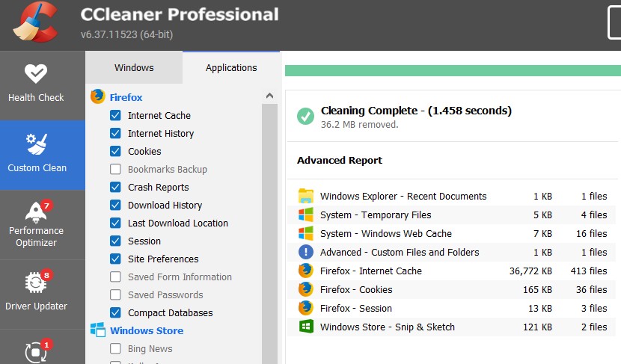Click the CCleaner broom logo
This screenshot has width=621, height=364.
[x=35, y=22]
